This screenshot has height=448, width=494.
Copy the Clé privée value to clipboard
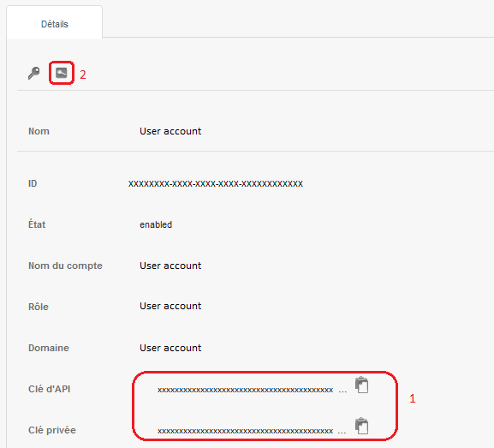coord(361,426)
